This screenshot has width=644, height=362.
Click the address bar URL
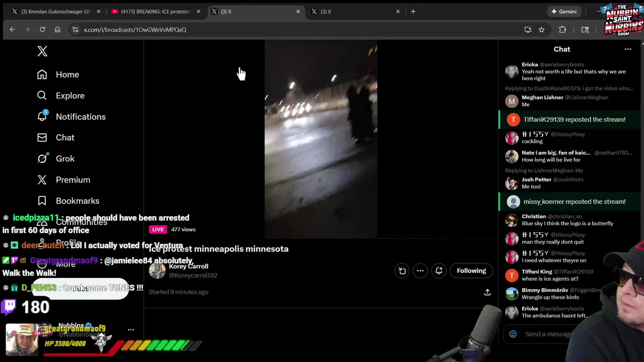pos(135,30)
